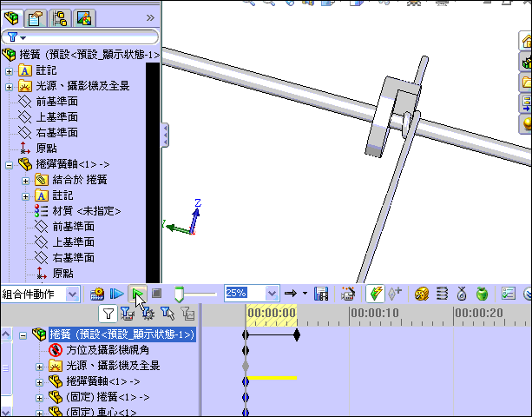Expand the 結合於 捲簧 folder
Viewport: 532px width, 417px height.
coord(25,181)
